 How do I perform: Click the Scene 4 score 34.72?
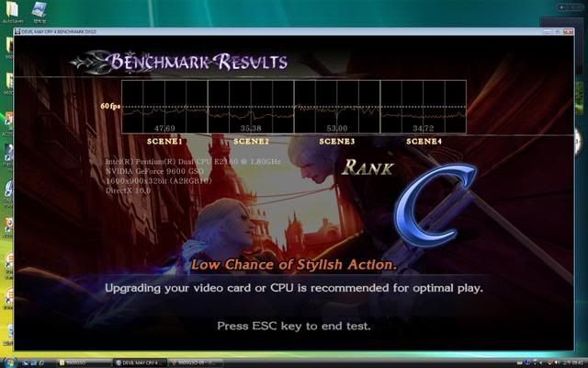[x=423, y=129]
